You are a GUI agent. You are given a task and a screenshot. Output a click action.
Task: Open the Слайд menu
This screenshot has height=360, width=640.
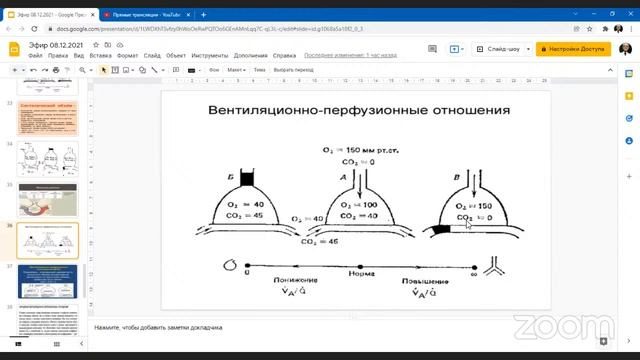click(x=152, y=56)
